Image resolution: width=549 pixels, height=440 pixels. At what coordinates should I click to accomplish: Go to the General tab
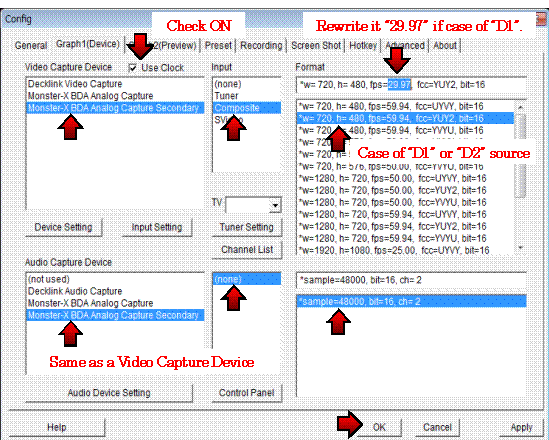(x=31, y=46)
